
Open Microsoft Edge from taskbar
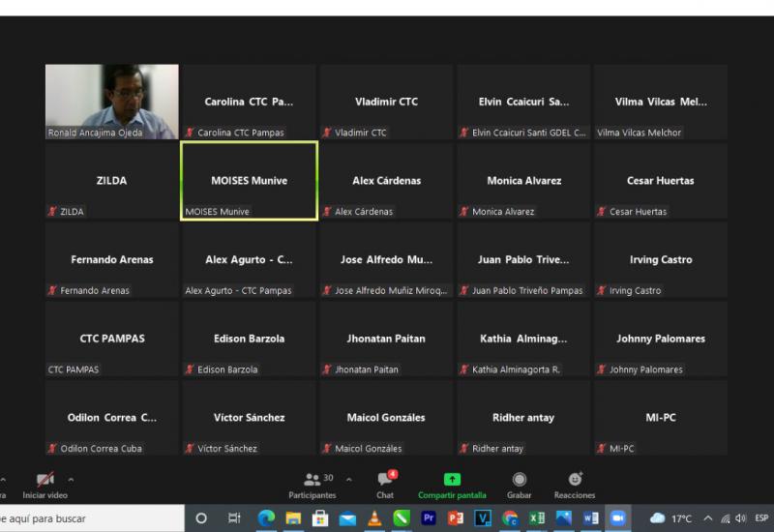[x=266, y=518]
